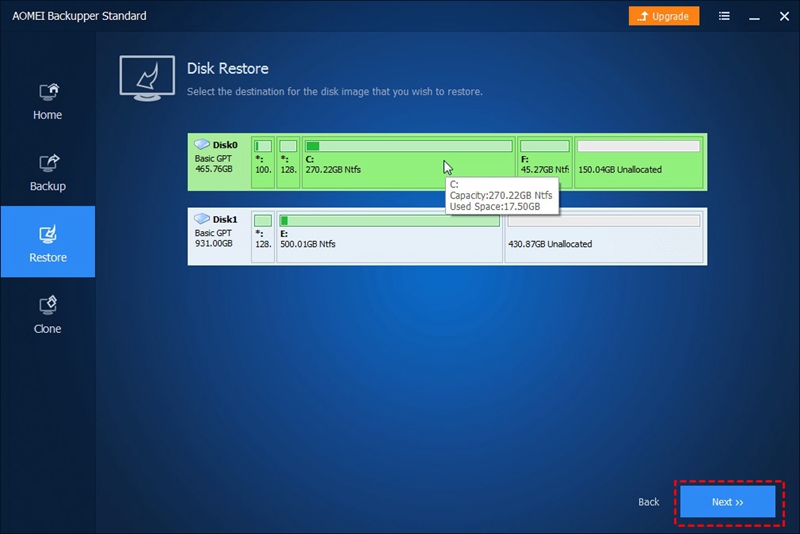800x534 pixels.
Task: Go to the Backup section
Action: (47, 173)
